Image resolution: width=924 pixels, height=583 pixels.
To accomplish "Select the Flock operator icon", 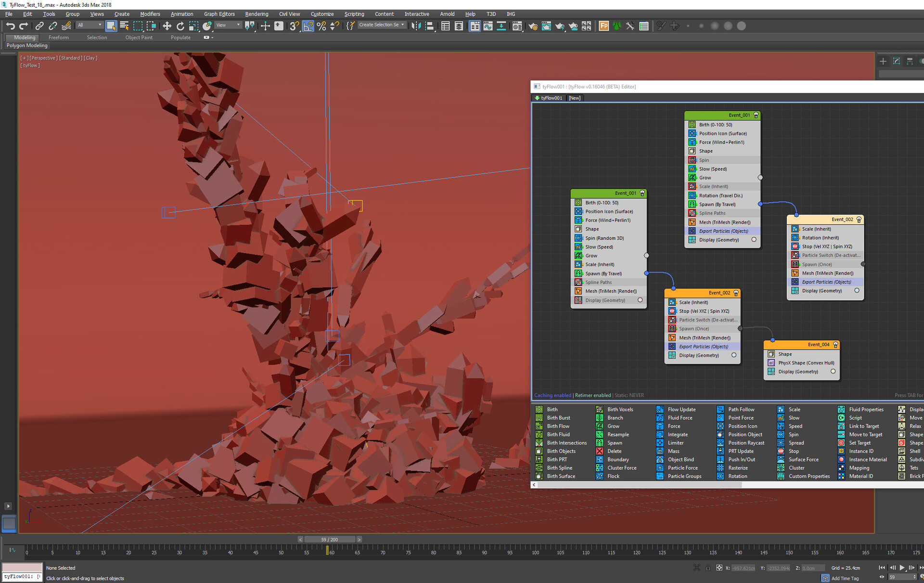I will click(600, 476).
